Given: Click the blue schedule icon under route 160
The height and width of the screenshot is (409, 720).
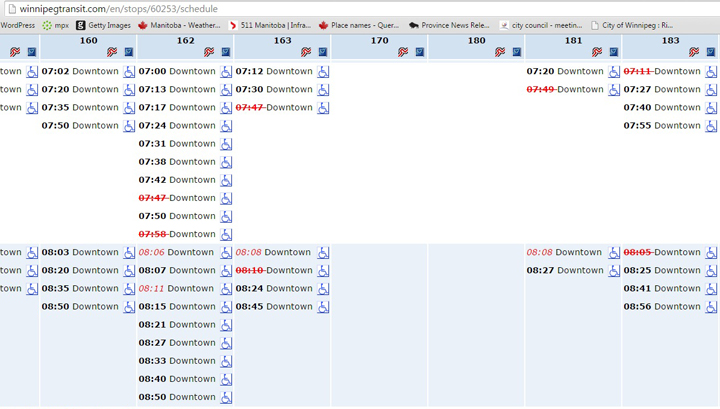Looking at the screenshot, I should (x=129, y=52).
